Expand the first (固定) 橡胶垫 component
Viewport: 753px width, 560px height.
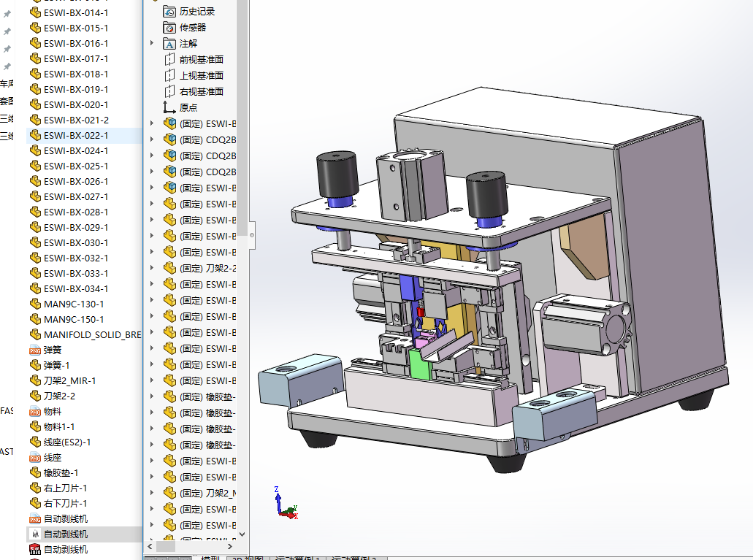[152, 396]
